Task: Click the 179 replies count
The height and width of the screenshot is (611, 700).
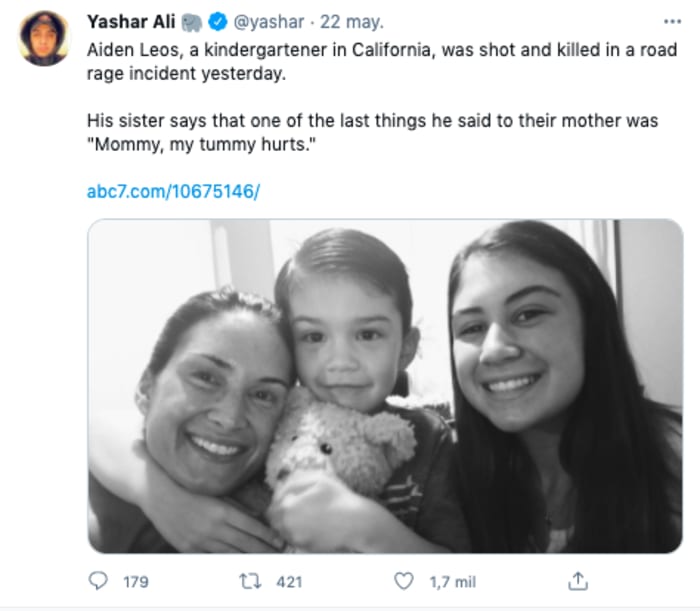Action: [134, 581]
